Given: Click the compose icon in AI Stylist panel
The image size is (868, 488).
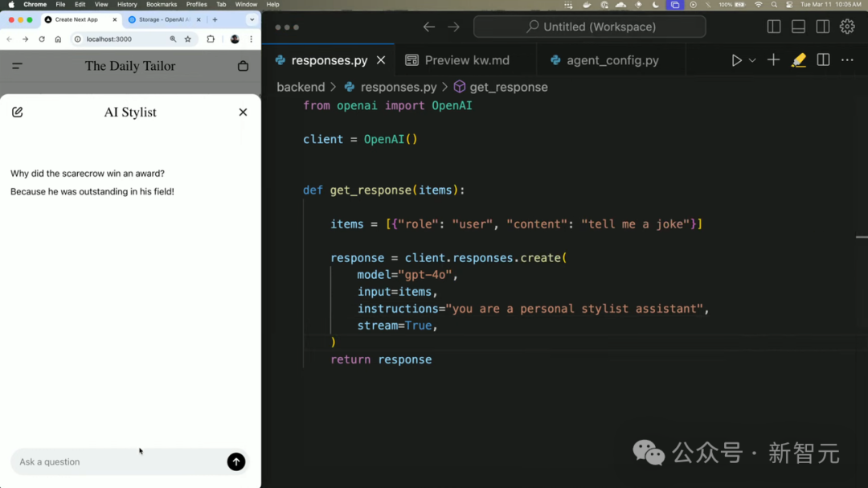Looking at the screenshot, I should click(x=18, y=112).
